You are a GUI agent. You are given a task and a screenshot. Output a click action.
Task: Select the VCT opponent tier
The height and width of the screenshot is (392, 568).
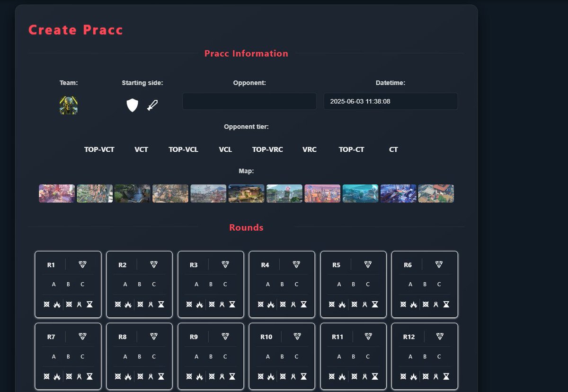coord(141,149)
